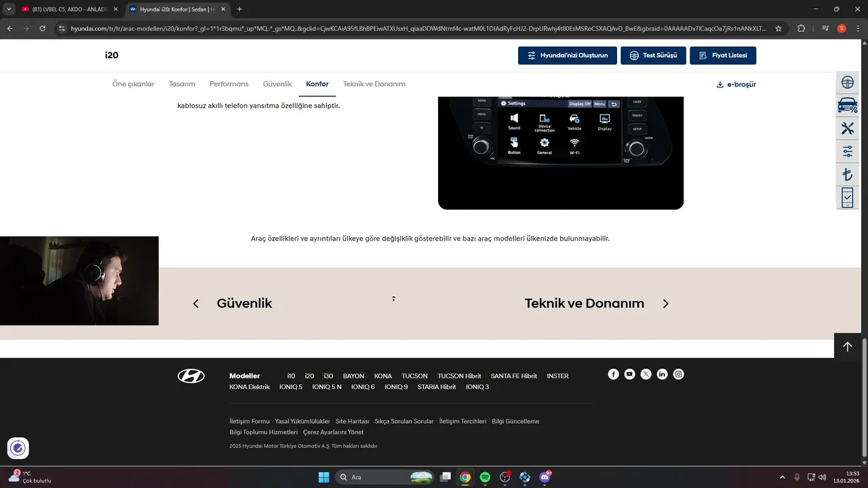
Task: Click the taskbar volume icon
Action: tap(823, 477)
